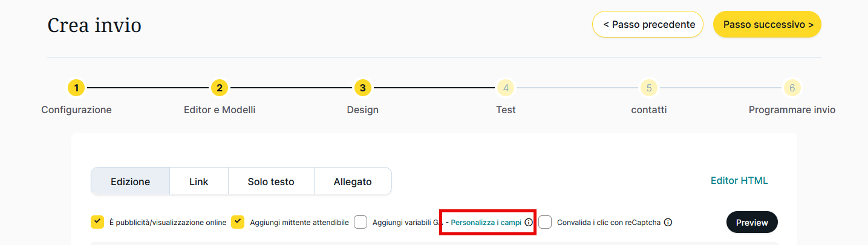Jump to step 6 Programmare invio

[x=792, y=88]
